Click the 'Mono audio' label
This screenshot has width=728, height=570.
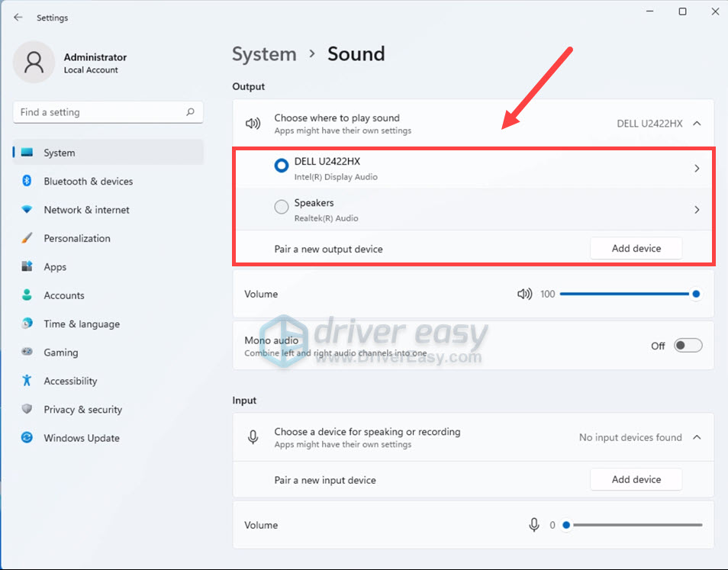coord(272,340)
